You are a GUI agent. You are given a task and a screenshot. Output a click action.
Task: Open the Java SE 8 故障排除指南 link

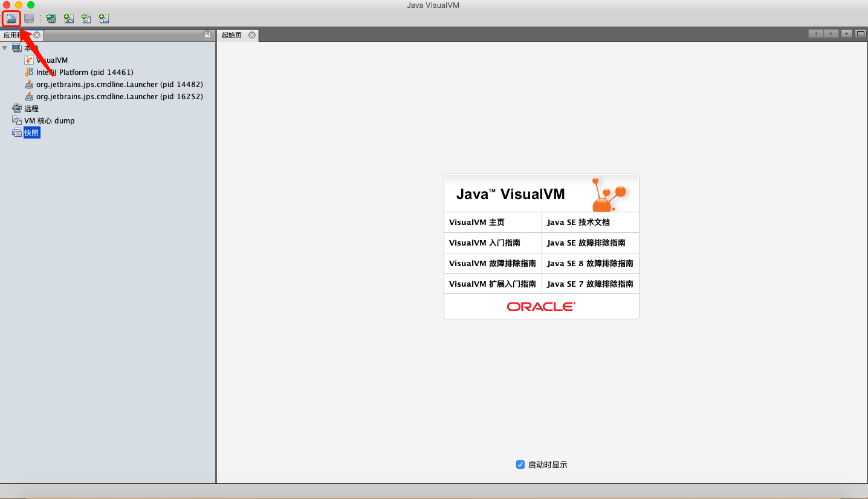[x=590, y=263]
